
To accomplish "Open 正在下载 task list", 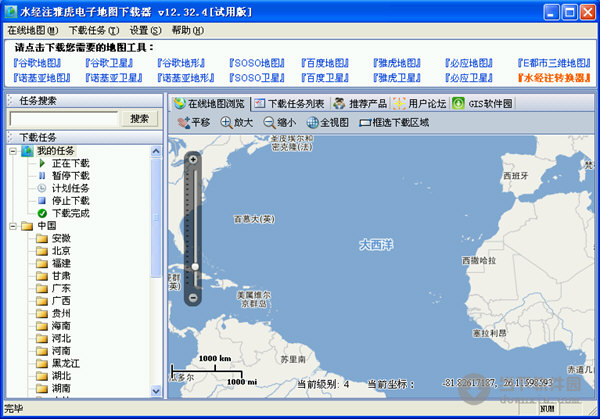I will [x=64, y=163].
